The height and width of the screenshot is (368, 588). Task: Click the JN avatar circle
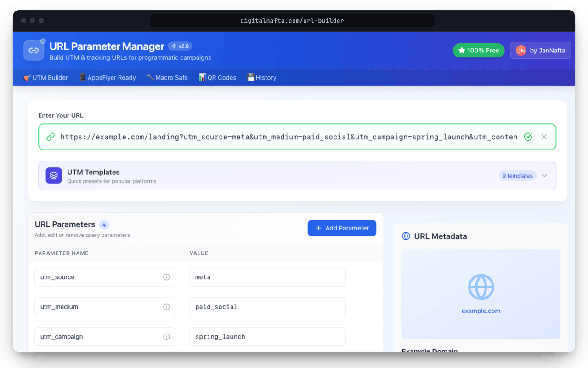click(521, 51)
